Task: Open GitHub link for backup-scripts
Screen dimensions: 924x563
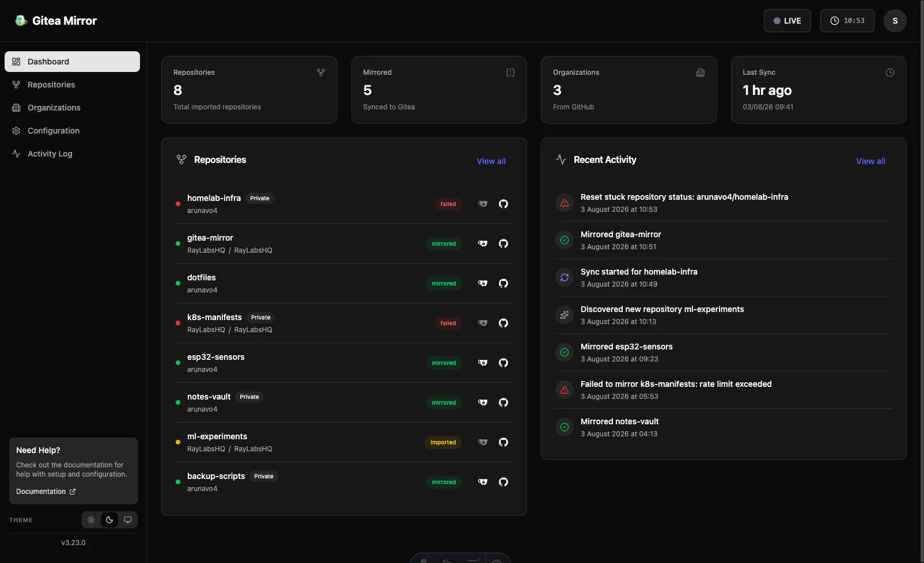Action: [503, 482]
